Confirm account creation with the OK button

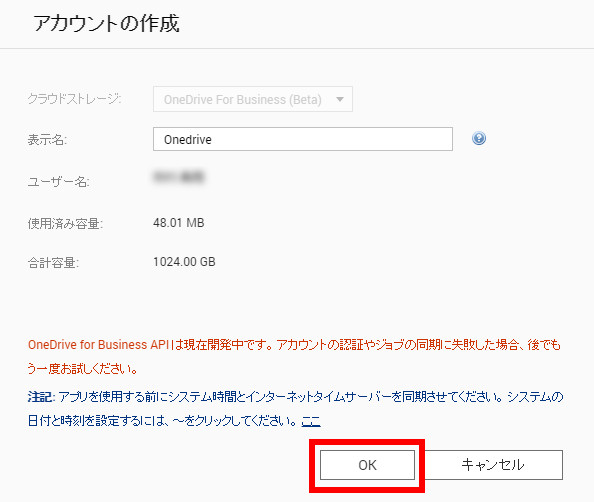tap(367, 465)
